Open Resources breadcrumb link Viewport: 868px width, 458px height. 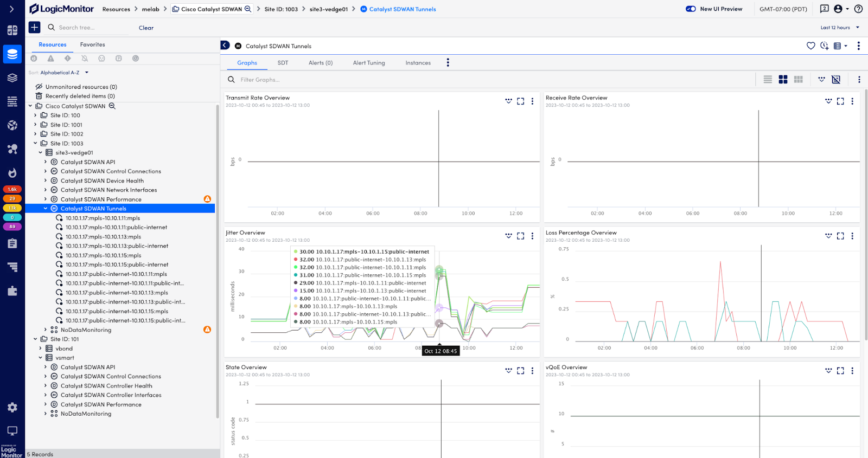pos(116,9)
